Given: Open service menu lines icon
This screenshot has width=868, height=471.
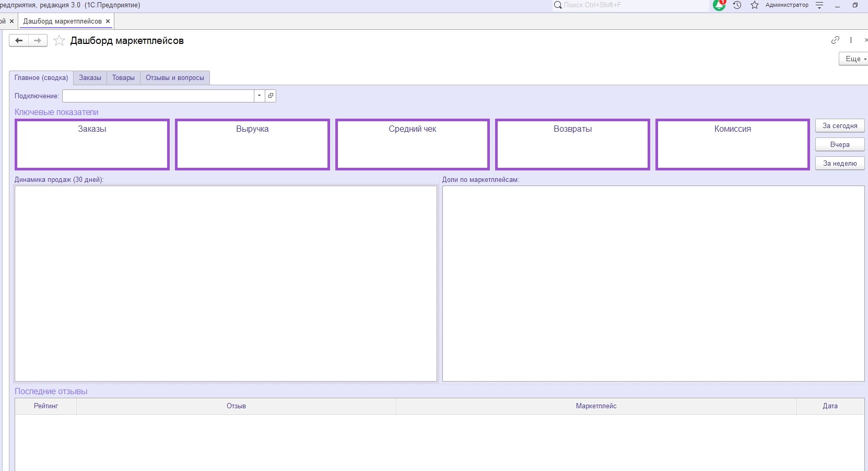Looking at the screenshot, I should click(x=819, y=5).
